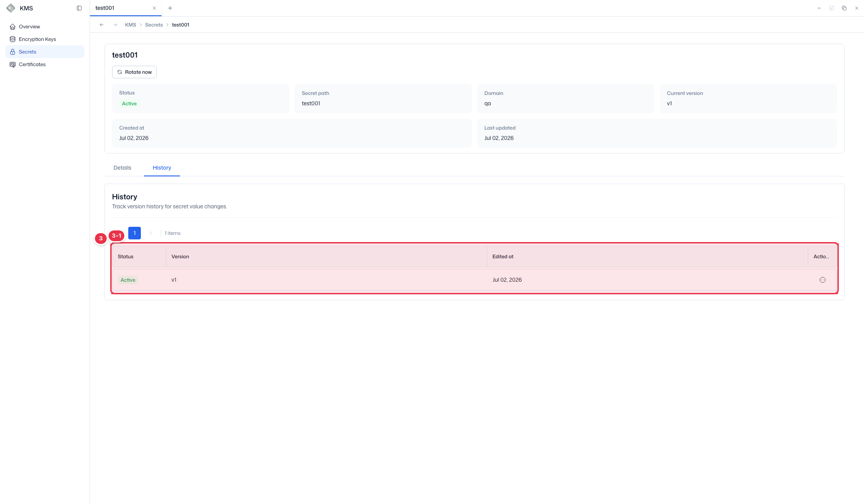Select Secrets in the sidebar
The image size is (864, 504).
45,52
